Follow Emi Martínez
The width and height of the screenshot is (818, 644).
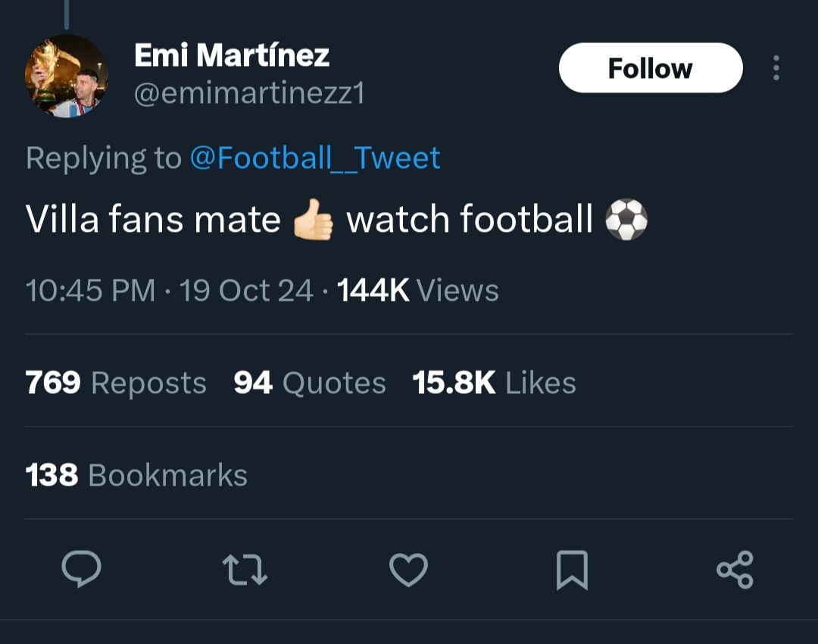(x=651, y=68)
